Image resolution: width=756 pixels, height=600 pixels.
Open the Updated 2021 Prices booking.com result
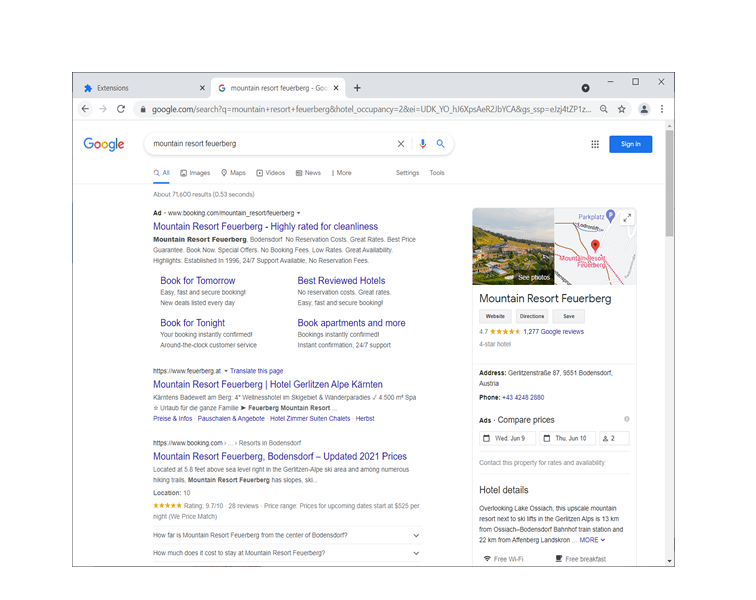point(280,456)
